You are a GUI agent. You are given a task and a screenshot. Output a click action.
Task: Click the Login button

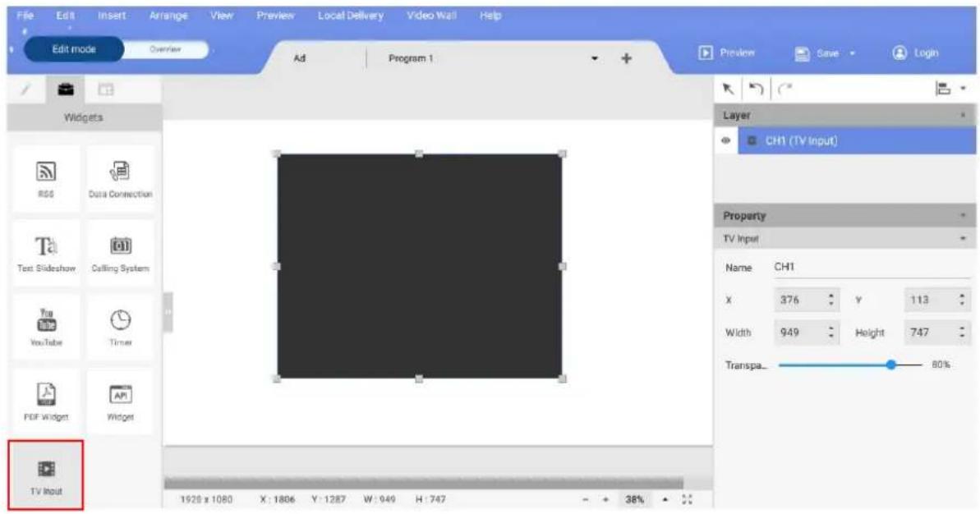pos(916,53)
